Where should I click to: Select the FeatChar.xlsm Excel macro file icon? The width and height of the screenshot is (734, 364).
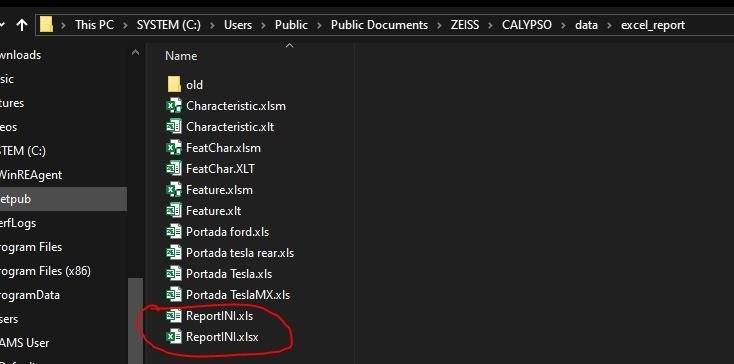pyautogui.click(x=174, y=148)
